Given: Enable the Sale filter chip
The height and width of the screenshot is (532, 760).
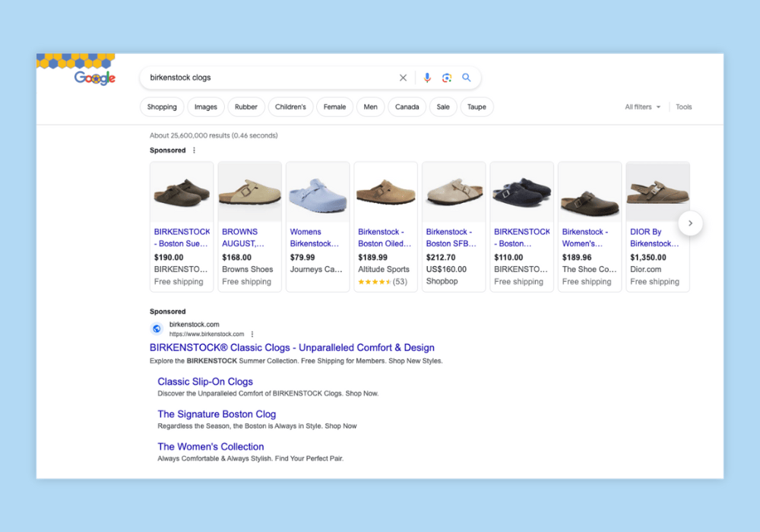Looking at the screenshot, I should pos(443,106).
